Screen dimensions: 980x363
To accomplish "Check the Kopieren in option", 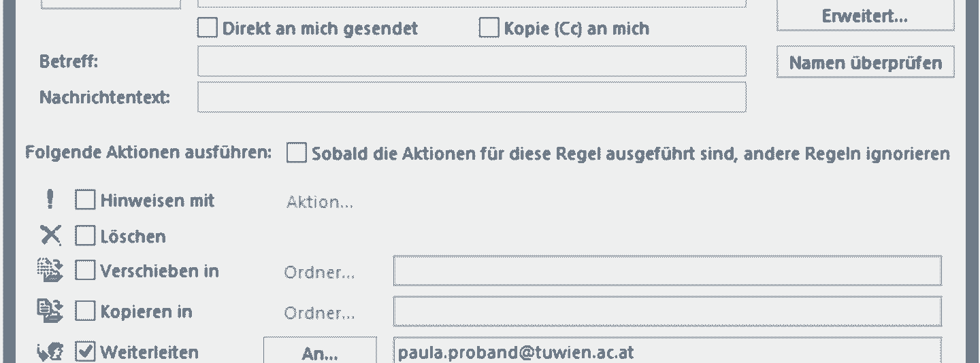I will [85, 311].
